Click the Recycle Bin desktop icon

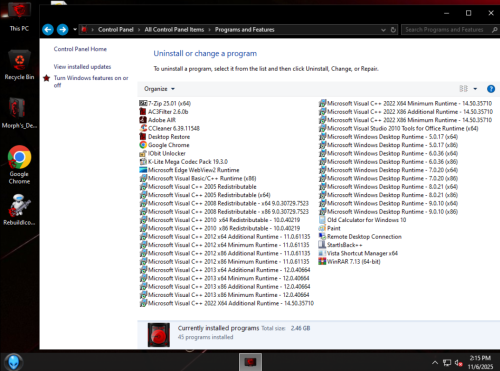(19, 65)
